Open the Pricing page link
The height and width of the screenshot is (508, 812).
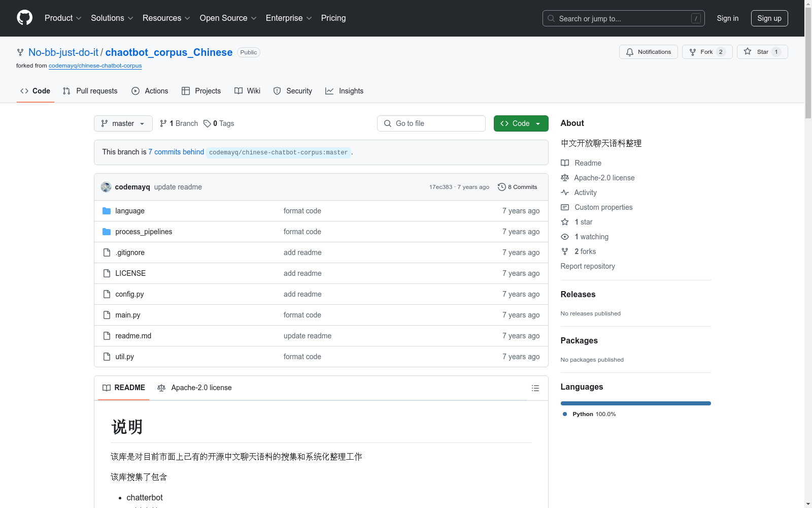[x=333, y=18]
